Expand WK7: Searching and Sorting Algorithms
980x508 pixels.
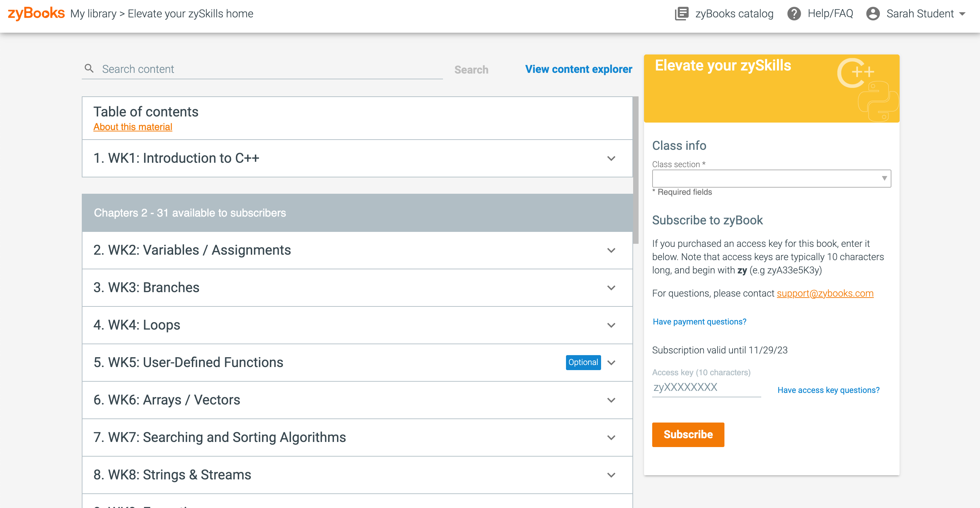pos(611,437)
